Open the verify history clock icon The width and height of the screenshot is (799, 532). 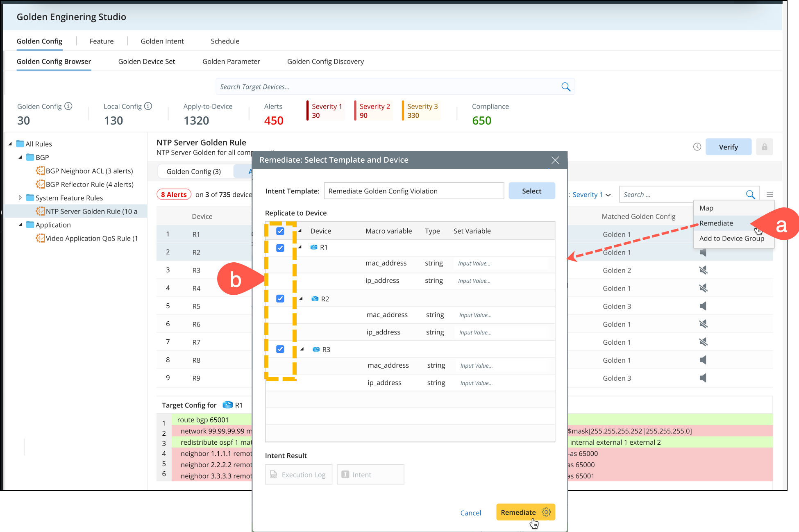point(697,147)
